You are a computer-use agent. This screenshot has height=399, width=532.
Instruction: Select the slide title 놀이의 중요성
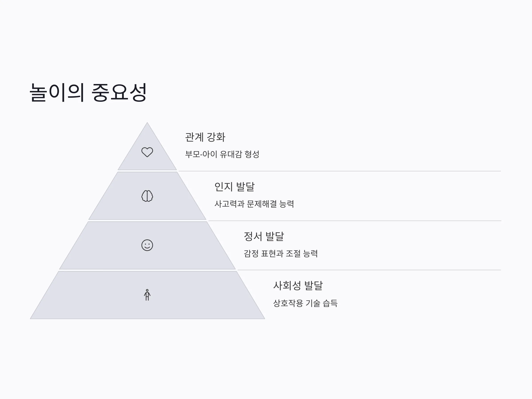[88, 92]
